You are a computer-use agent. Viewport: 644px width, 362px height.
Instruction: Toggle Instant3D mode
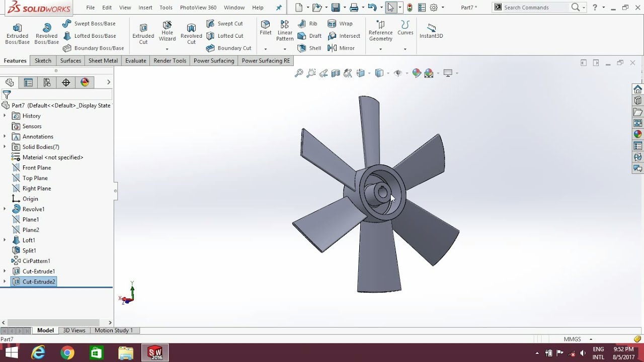(431, 31)
